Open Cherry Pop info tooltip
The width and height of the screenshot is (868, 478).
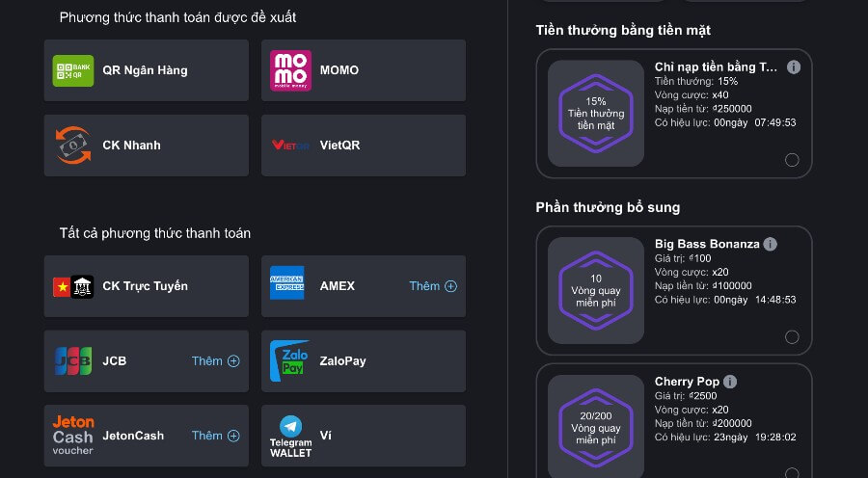click(x=731, y=382)
